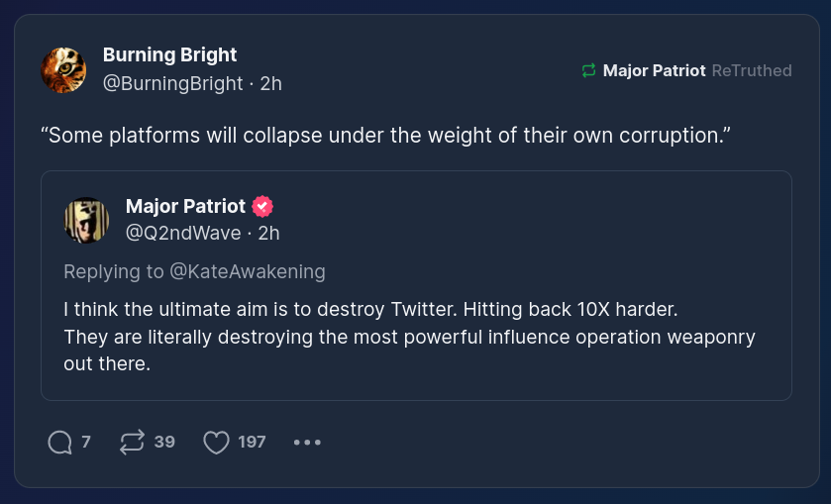Click Burning Bright tiger avatar

tap(63, 70)
